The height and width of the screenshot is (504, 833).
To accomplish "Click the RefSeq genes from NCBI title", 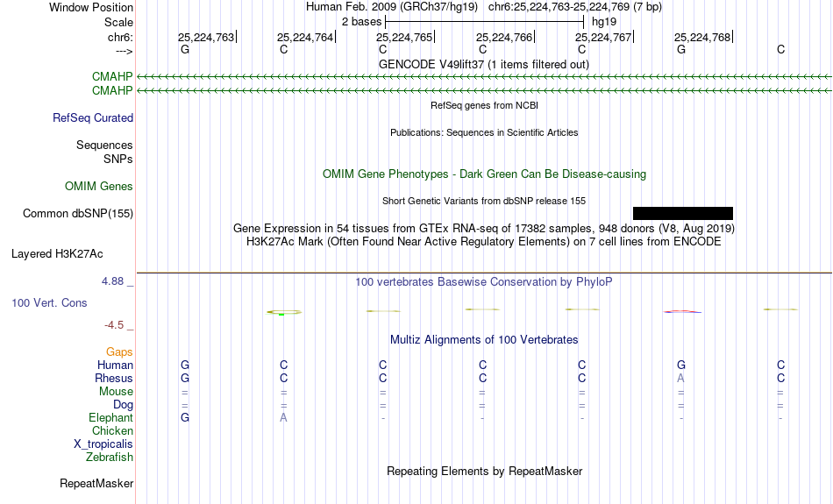I will 484,105.
